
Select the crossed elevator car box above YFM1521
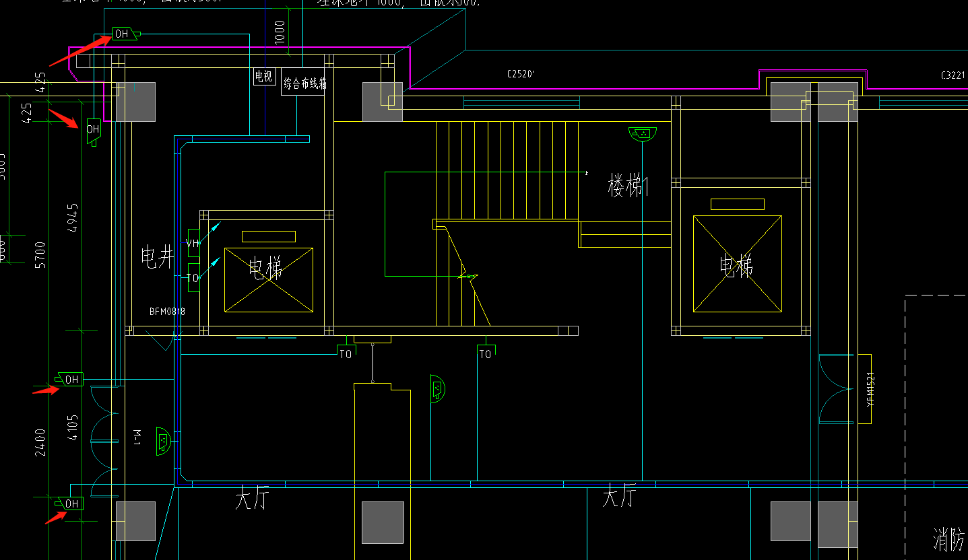738,264
